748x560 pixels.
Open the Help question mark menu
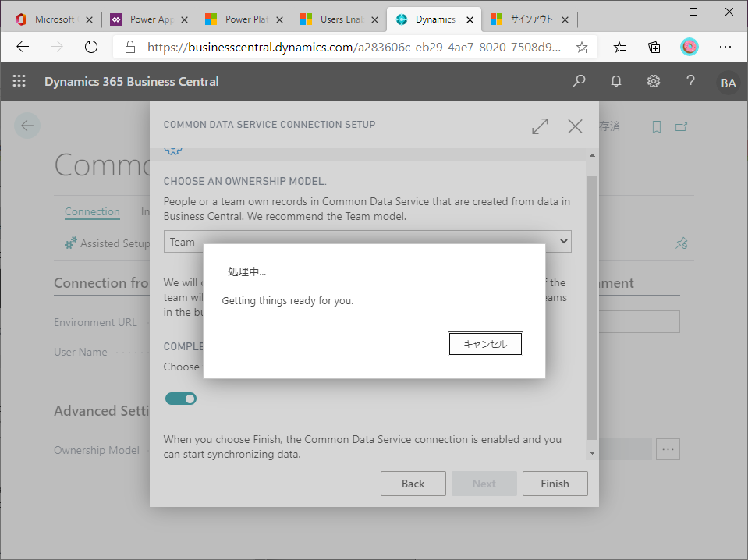[x=690, y=82]
